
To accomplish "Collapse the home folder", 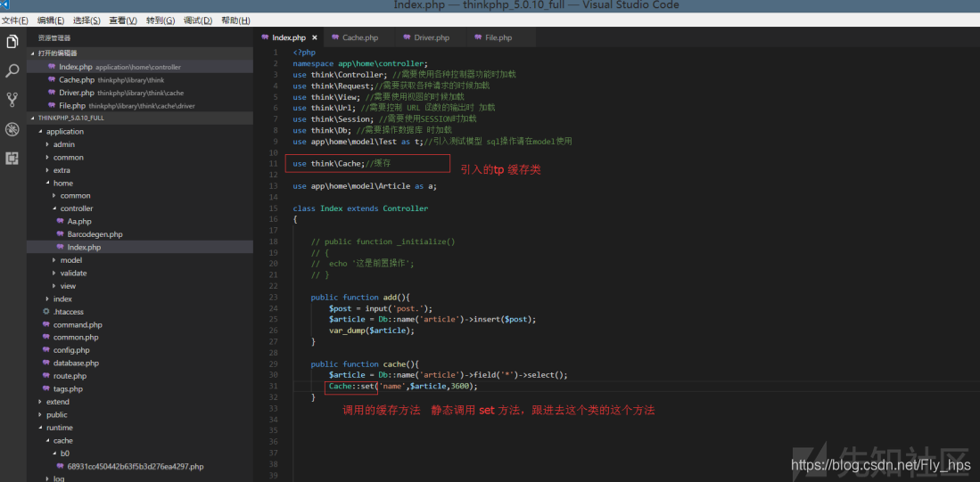I will click(x=62, y=183).
